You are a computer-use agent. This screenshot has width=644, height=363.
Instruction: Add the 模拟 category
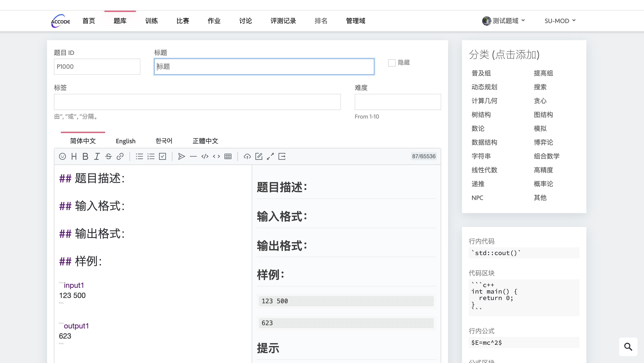click(540, 128)
